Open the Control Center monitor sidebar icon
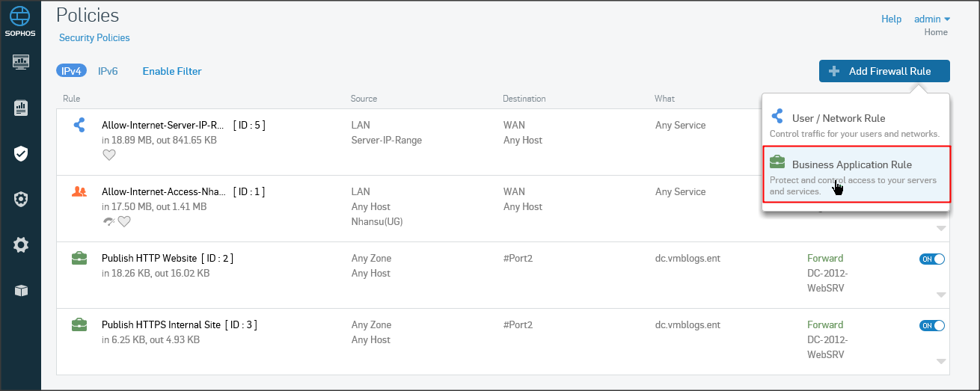The height and width of the screenshot is (391, 980). tap(21, 61)
